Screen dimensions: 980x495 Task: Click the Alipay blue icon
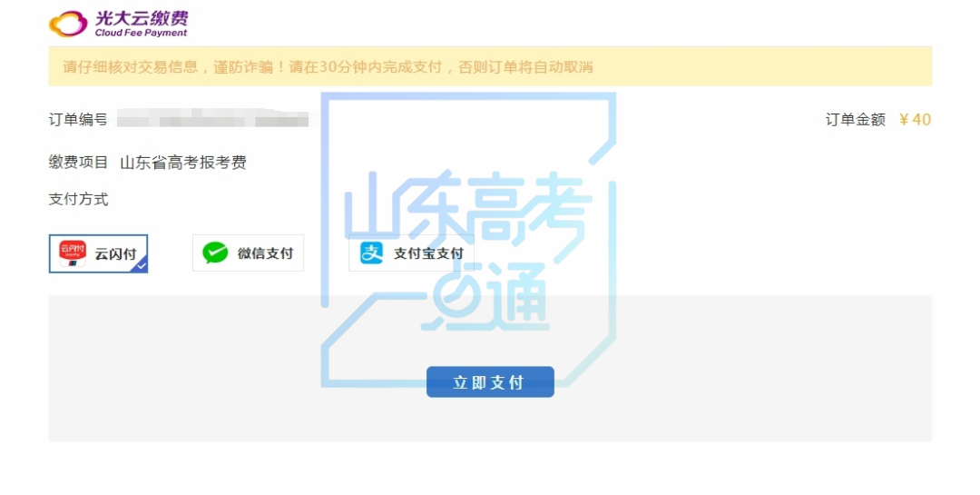[371, 252]
